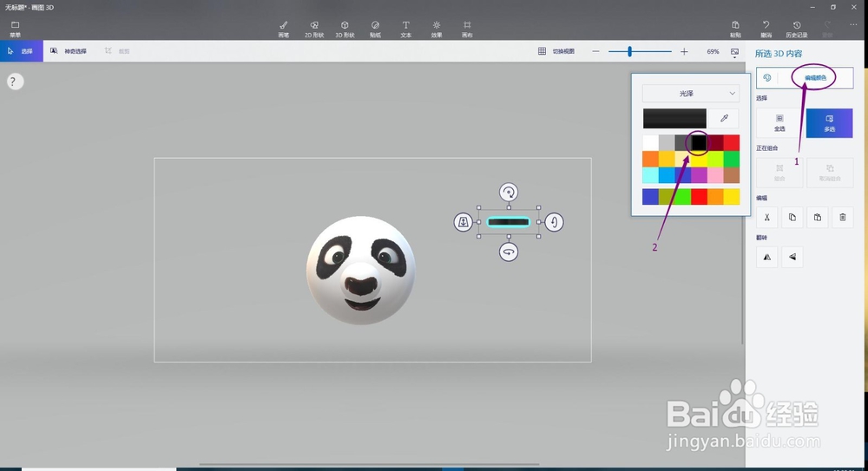Click the 组合 group button

(779, 173)
